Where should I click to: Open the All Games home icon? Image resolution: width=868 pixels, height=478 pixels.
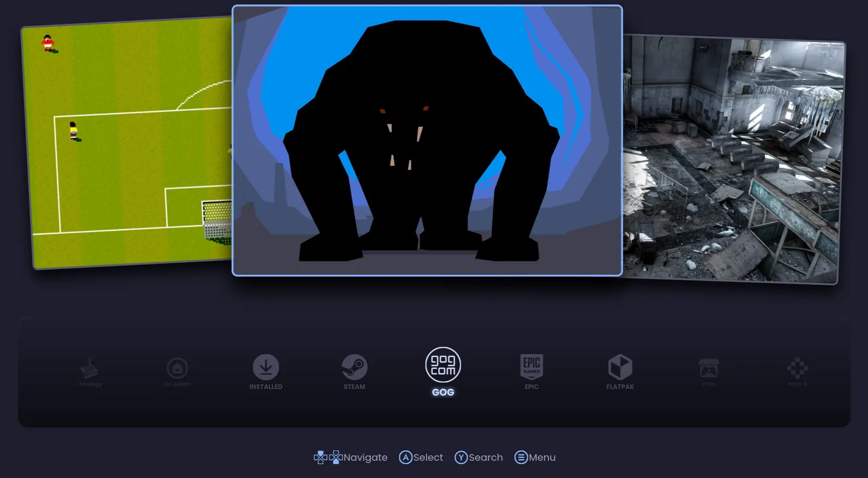(177, 369)
